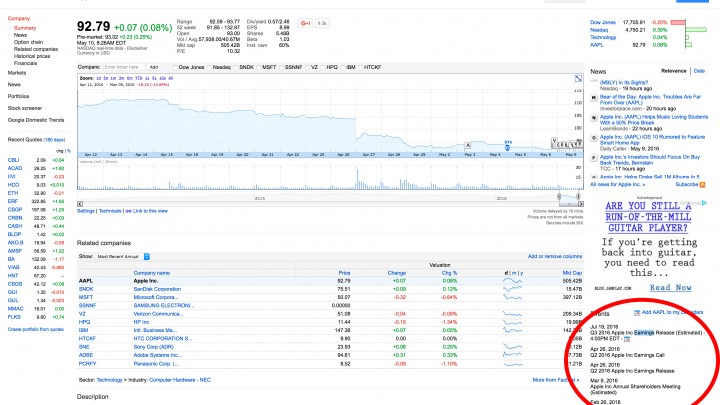Click the Read Now ad link
This screenshot has height=405, width=720.
(670, 287)
